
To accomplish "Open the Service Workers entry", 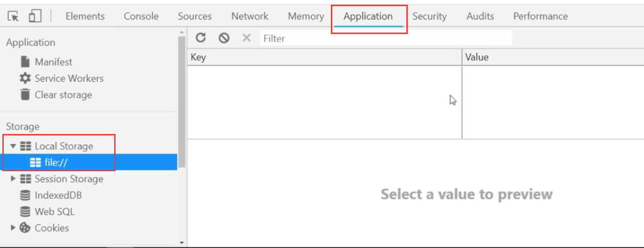I will [x=69, y=78].
